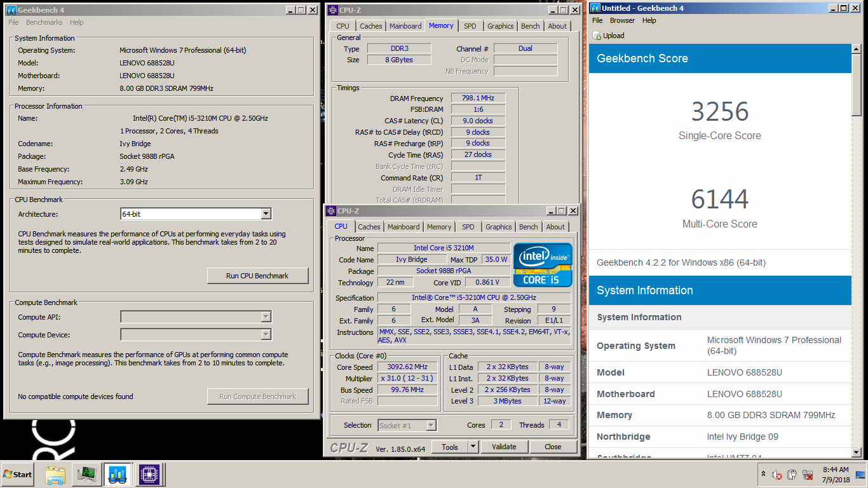Screen dimensions: 868x488
Task: Click the Codename value Ivy Bridge in Geekbench
Action: click(137, 144)
